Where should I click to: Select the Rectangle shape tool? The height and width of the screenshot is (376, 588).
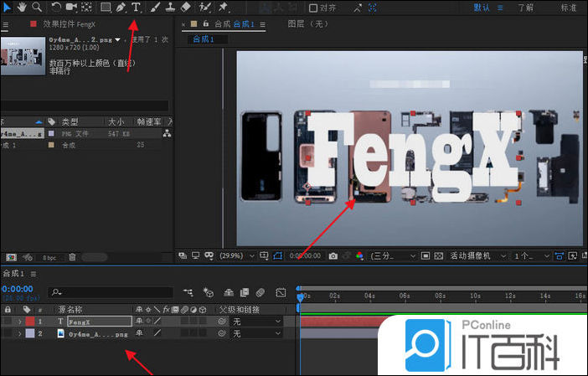click(x=106, y=8)
